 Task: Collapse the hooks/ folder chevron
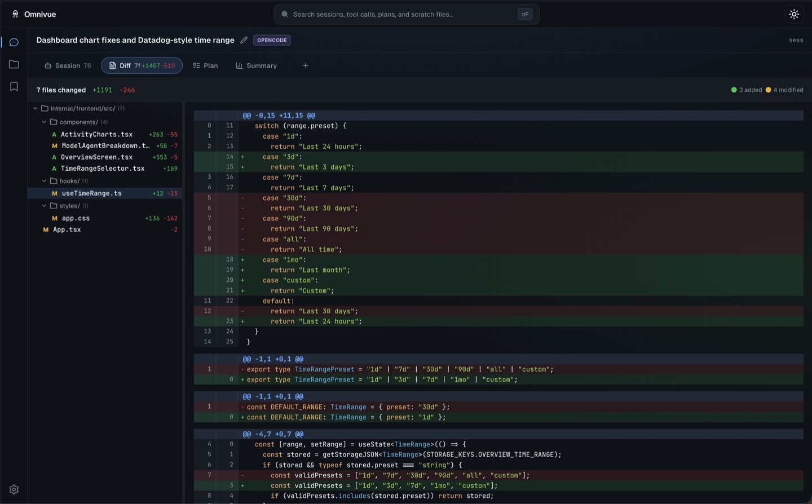click(x=45, y=181)
